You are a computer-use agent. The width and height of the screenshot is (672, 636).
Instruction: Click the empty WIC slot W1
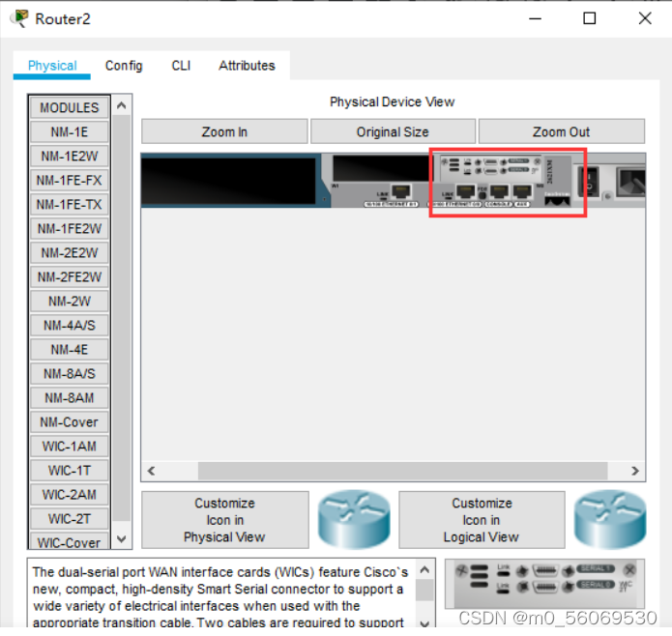click(x=381, y=168)
